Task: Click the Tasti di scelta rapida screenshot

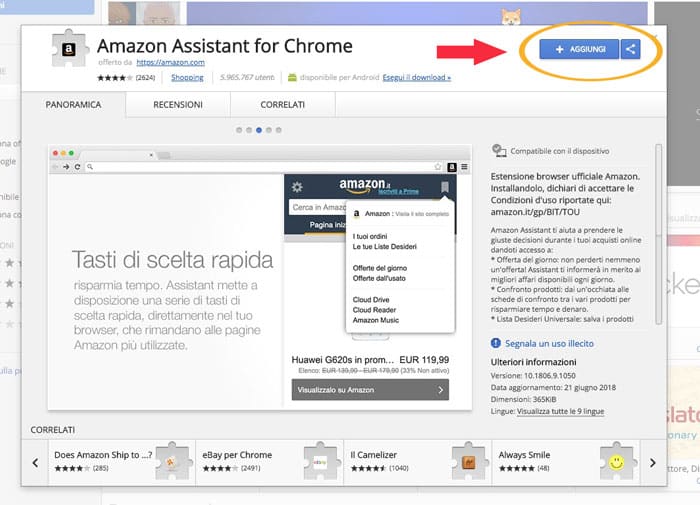Action: pos(260,277)
